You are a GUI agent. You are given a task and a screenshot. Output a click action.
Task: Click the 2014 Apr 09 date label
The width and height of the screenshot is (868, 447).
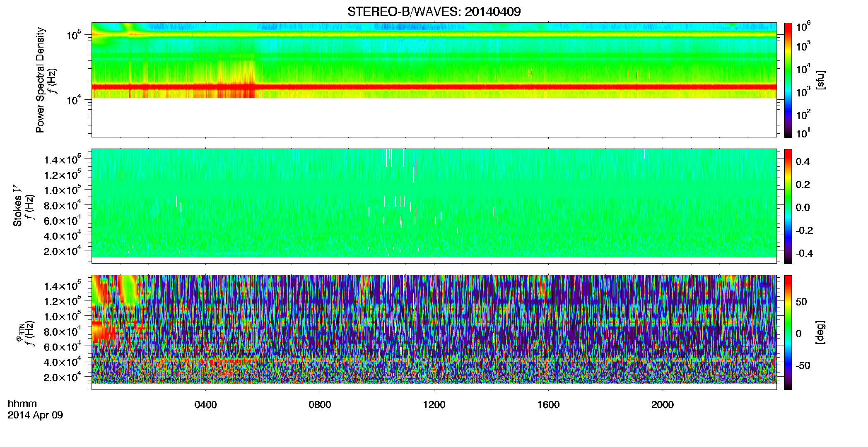pos(35,415)
